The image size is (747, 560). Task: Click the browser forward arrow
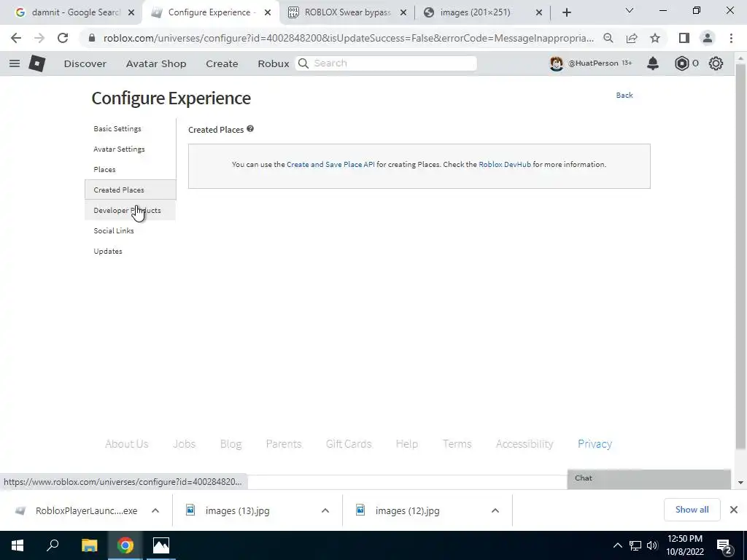(x=39, y=38)
